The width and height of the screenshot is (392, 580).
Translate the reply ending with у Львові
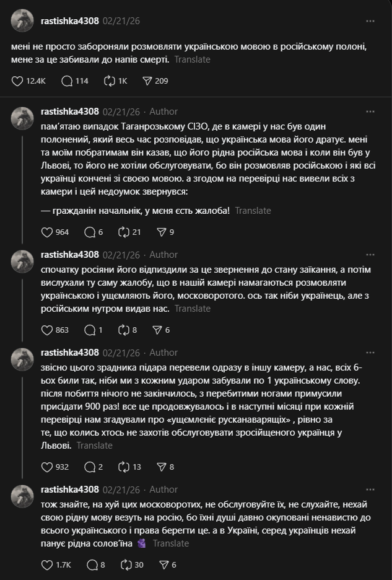[x=94, y=446]
